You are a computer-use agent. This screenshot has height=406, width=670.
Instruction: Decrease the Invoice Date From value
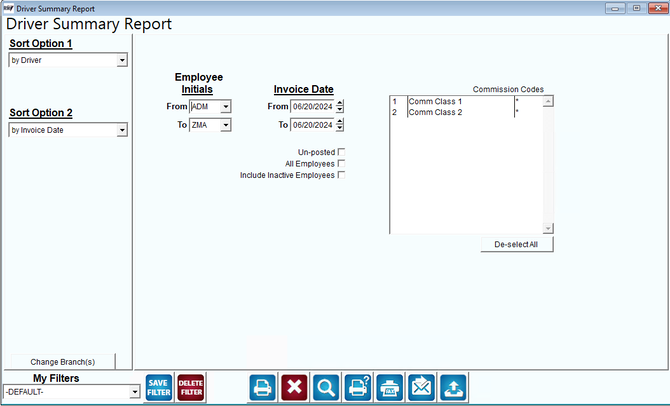coord(340,109)
